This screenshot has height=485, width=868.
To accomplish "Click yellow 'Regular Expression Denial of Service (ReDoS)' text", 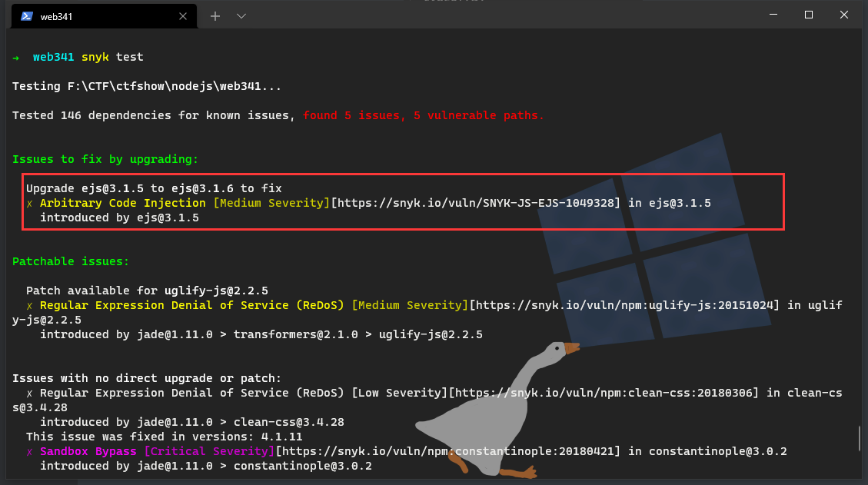I will click(x=192, y=305).
